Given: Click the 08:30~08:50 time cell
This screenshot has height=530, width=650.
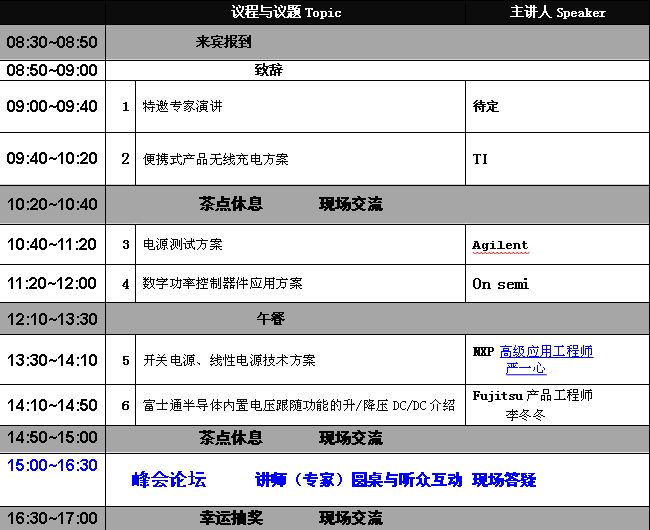Looking at the screenshot, I should 52,43.
